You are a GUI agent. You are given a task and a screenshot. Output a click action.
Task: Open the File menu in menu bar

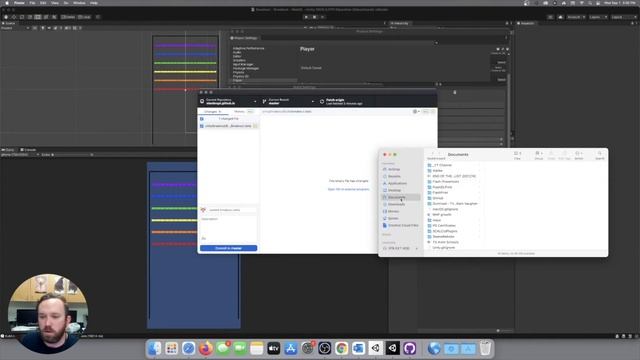(x=32, y=3)
